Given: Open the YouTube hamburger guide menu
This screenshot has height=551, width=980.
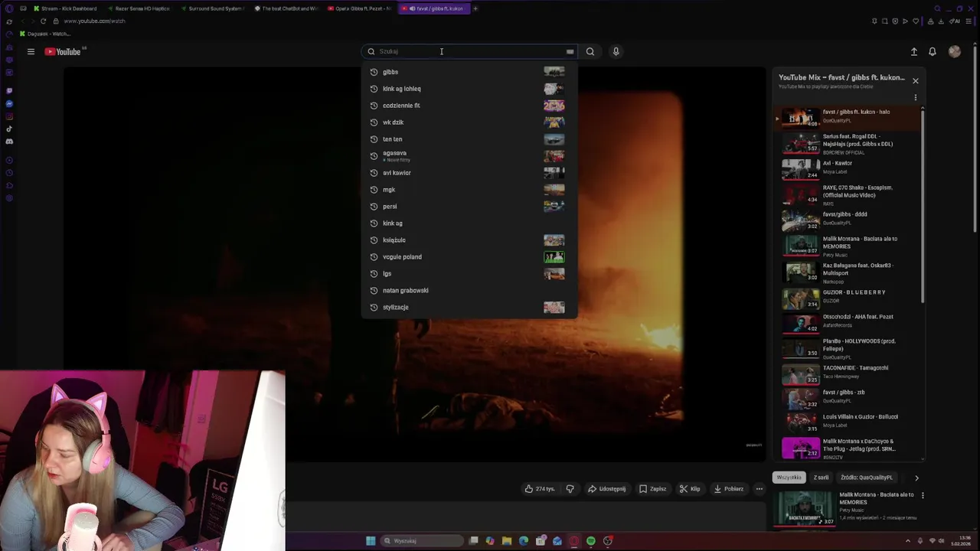Looking at the screenshot, I should tap(31, 51).
